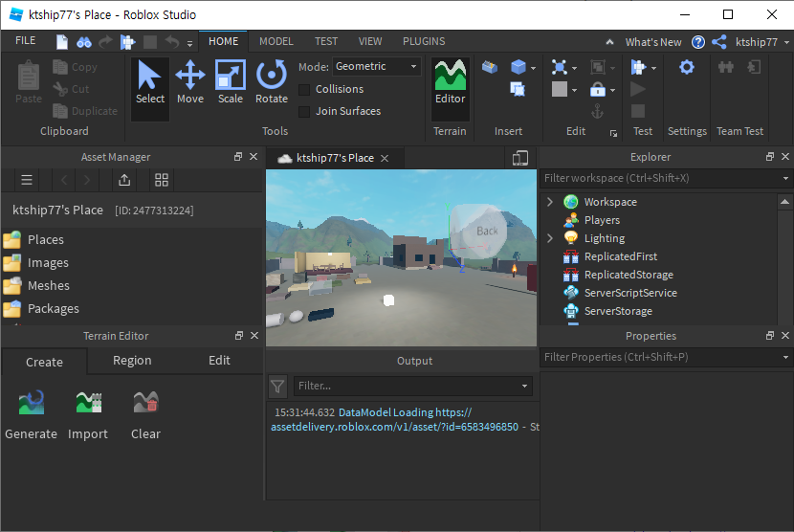Open the Filter workspace dropdown arrow

785,178
